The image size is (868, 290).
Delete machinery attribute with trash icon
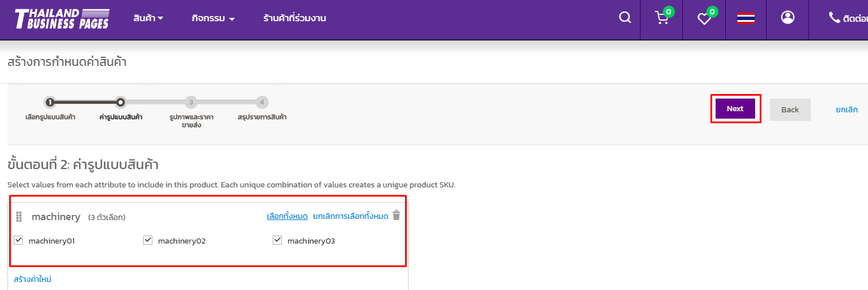(x=396, y=215)
